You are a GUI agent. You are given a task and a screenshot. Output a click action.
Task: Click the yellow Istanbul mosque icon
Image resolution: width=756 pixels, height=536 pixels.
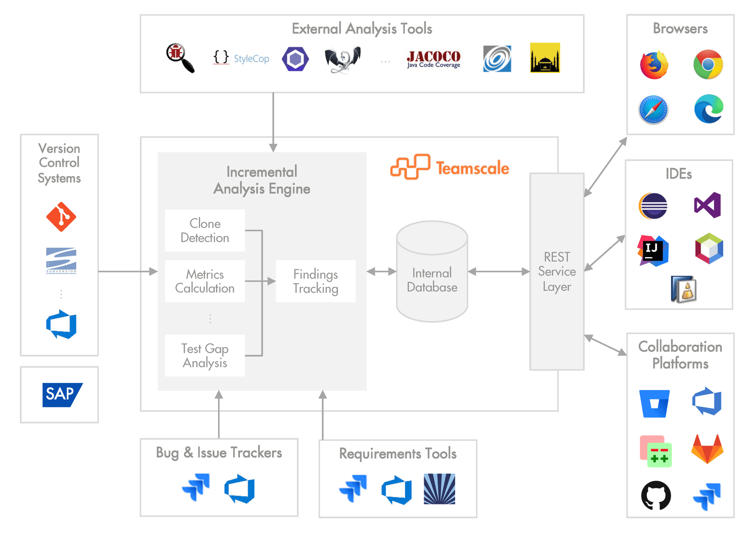(x=545, y=58)
